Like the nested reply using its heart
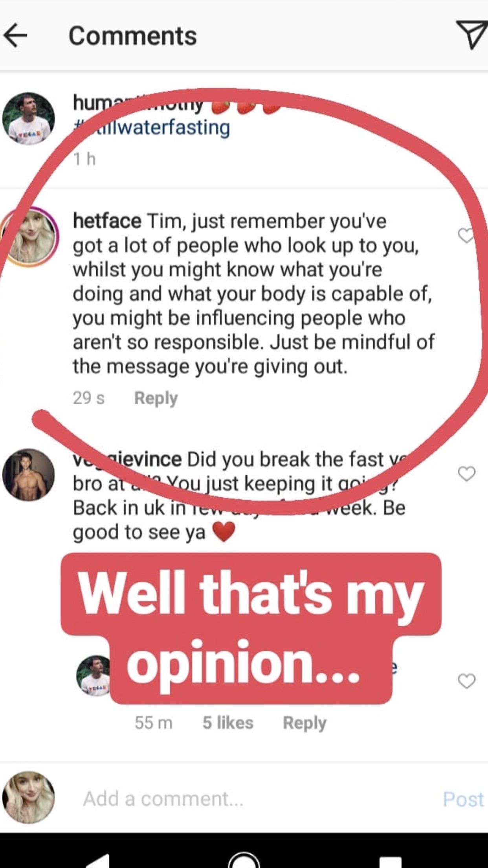This screenshot has width=488, height=868. click(466, 681)
